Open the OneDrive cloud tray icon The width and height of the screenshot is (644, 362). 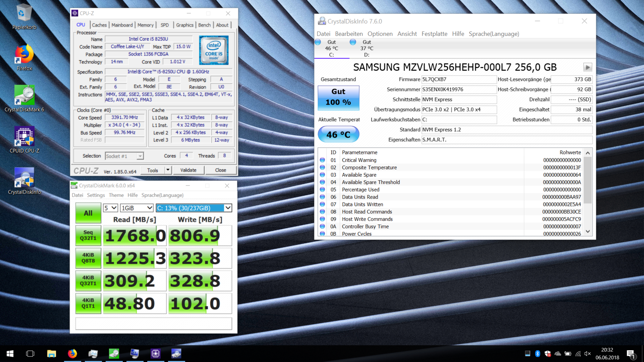[557, 354]
